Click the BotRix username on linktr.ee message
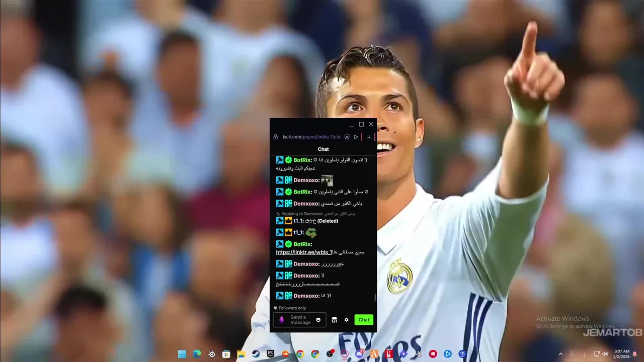644x362 pixels. (302, 244)
